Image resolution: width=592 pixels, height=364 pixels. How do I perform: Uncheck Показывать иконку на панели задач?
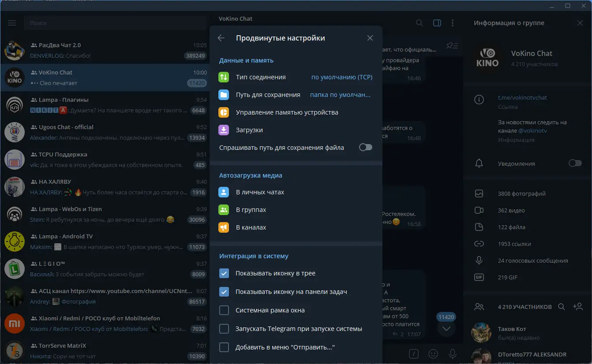224,292
